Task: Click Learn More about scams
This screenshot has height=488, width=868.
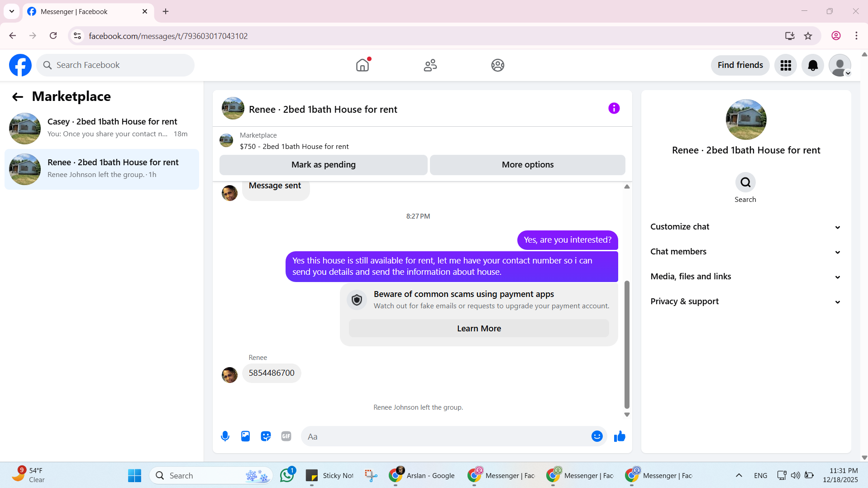Action: coord(479,329)
